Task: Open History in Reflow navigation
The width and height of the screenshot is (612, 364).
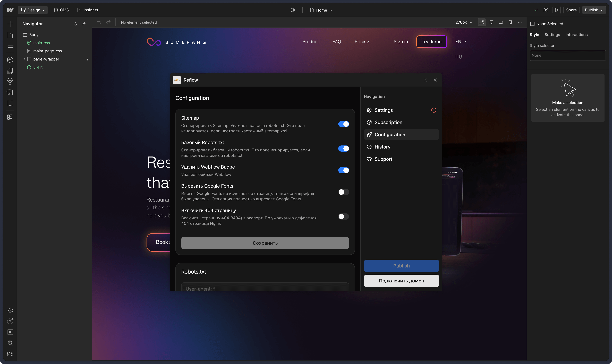Action: pos(382,147)
